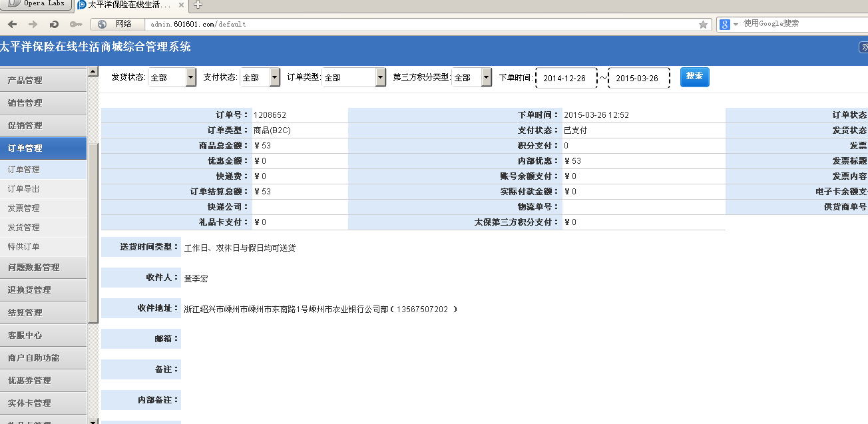The width and height of the screenshot is (868, 424).
Task: Click the delivery time value 工作日、双休日与假日均可送货
Action: click(x=240, y=248)
